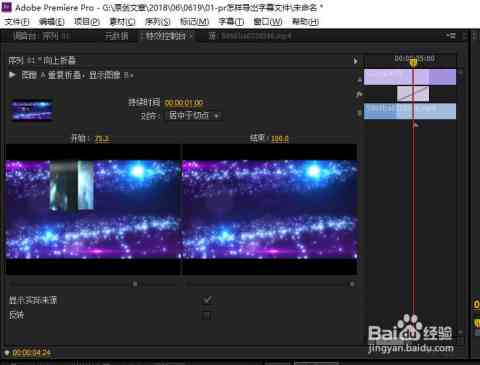Close the 特效控制台 tab with its x
The image size is (480, 365).
(x=191, y=36)
